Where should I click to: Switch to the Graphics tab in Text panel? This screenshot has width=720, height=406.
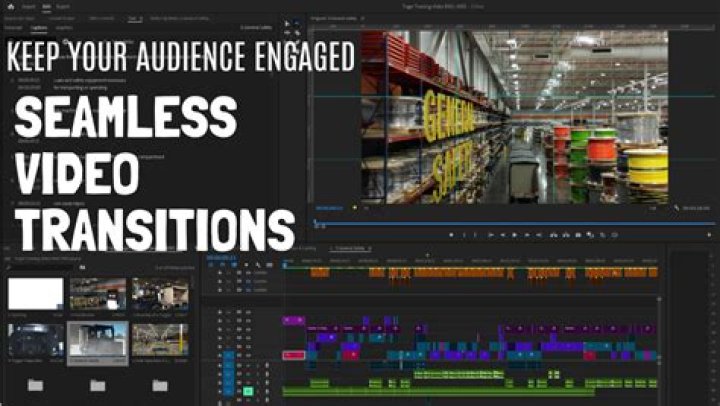(x=64, y=28)
